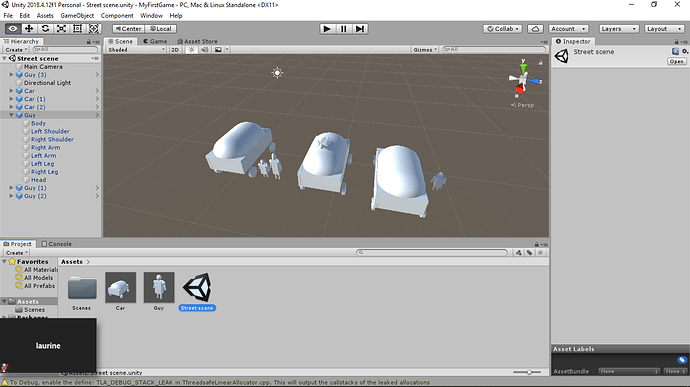Open the Layout dropdown
The height and width of the screenshot is (387, 690).
pos(664,29)
